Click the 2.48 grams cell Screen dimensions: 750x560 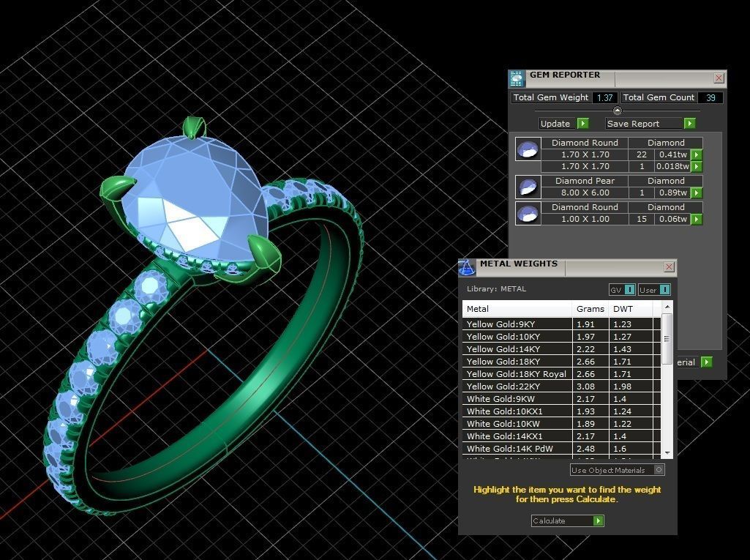(x=590, y=449)
